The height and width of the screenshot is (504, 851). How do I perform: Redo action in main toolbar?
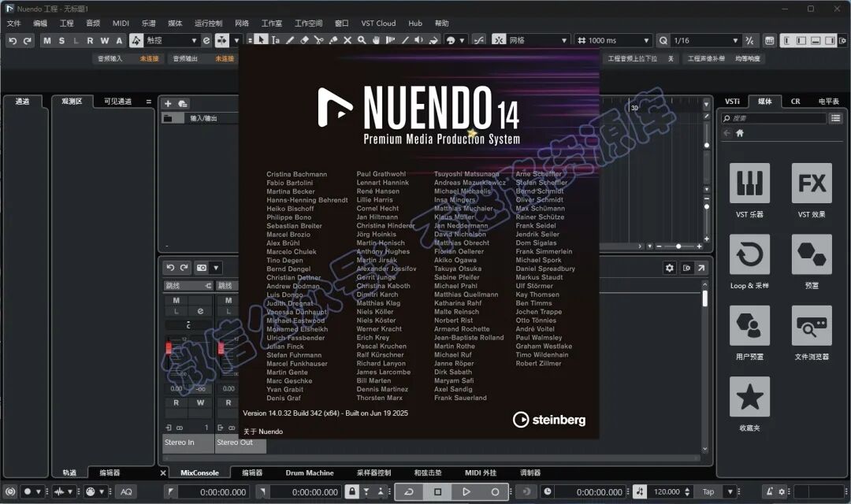point(27,41)
